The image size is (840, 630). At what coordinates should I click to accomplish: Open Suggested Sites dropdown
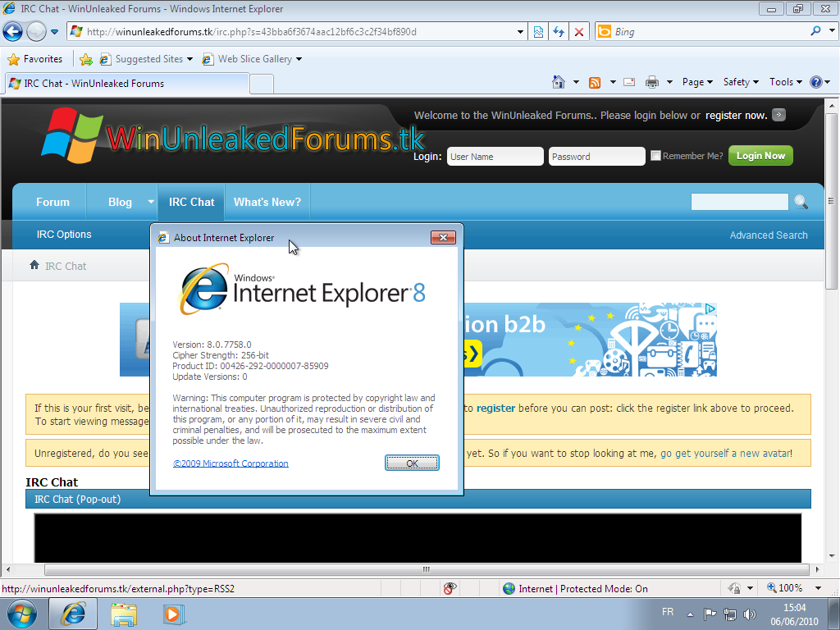146,59
